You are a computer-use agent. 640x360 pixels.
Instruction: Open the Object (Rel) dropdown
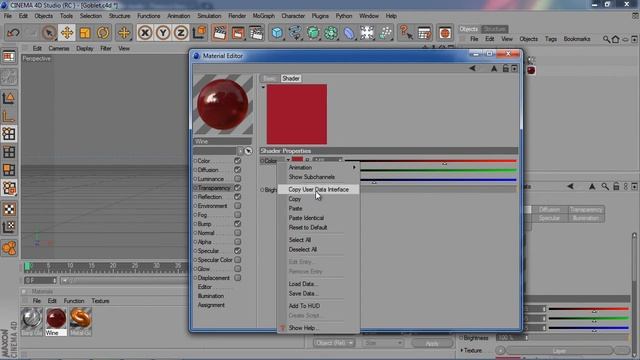tap(333, 343)
